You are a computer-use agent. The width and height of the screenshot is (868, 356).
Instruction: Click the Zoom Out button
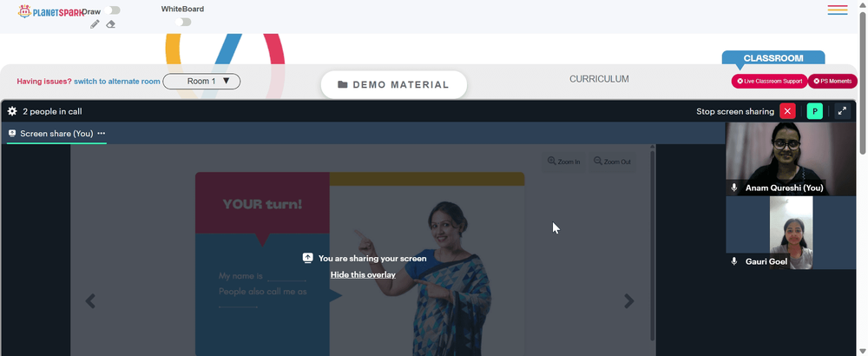612,162
